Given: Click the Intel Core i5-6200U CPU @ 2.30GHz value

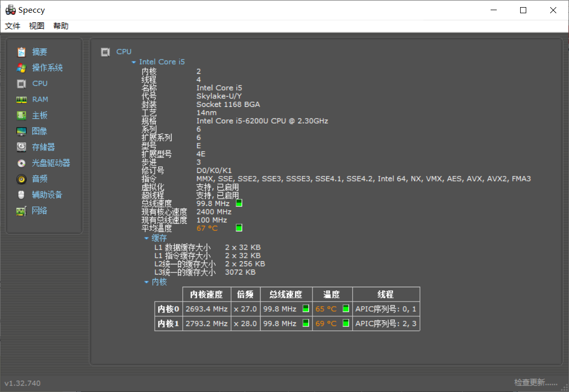Looking at the screenshot, I should coord(262,121).
